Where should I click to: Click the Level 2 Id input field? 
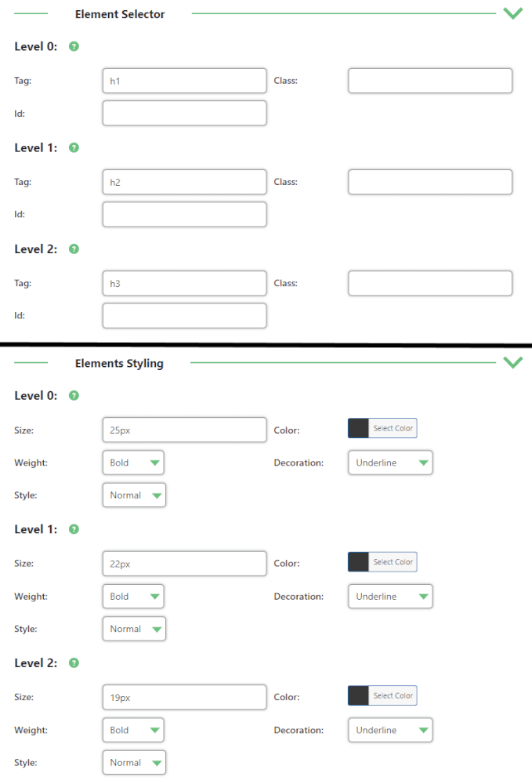coord(184,316)
